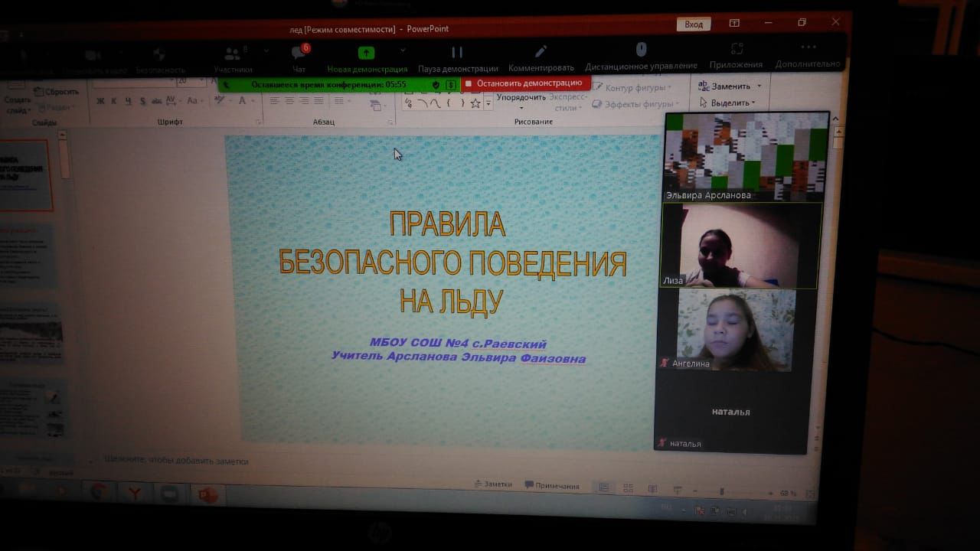The height and width of the screenshot is (551, 980).
Task: Click the Вход sign-in button
Action: [694, 24]
